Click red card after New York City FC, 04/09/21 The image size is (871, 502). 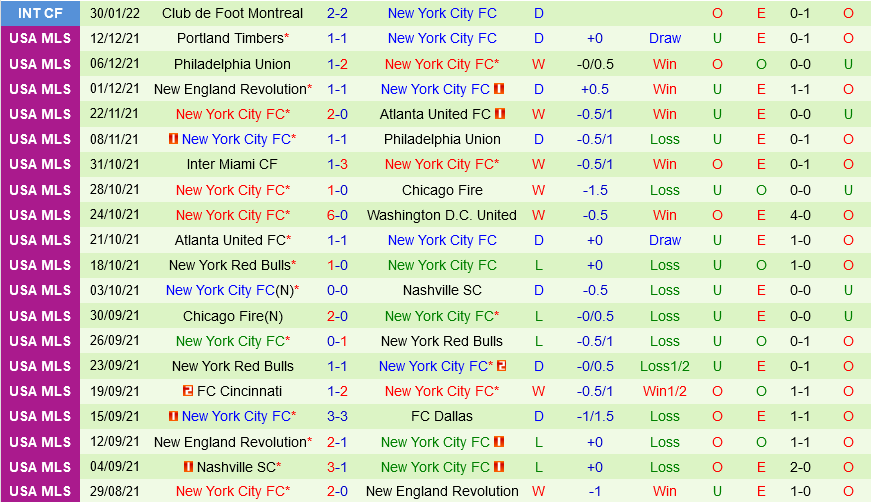499,467
